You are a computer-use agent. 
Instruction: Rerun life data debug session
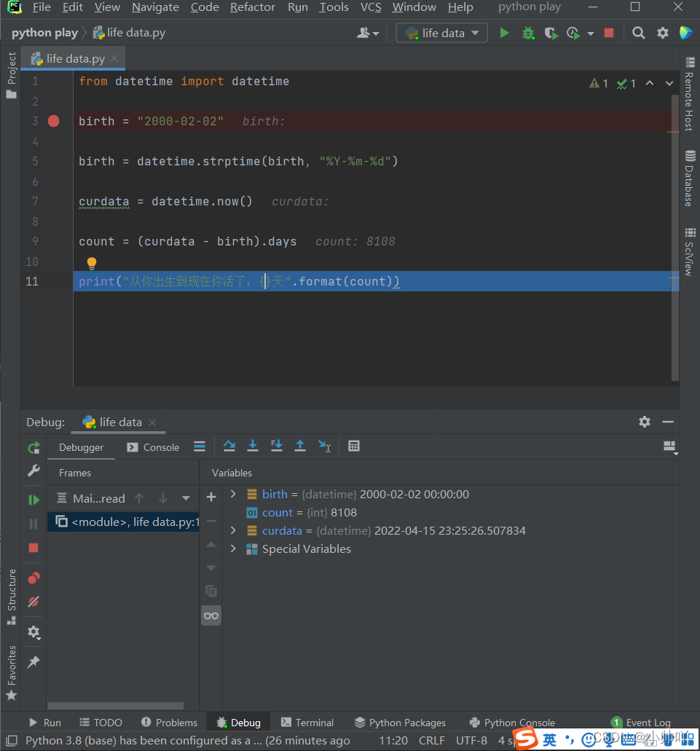[x=34, y=448]
